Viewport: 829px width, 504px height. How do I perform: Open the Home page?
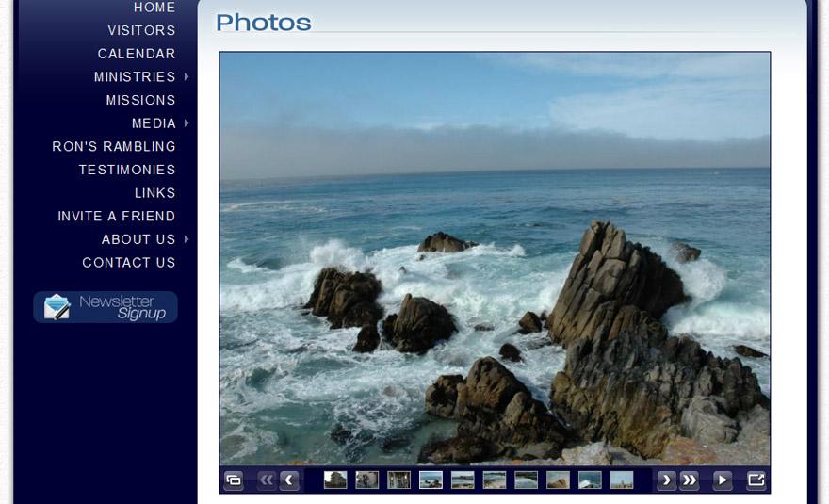coord(154,8)
